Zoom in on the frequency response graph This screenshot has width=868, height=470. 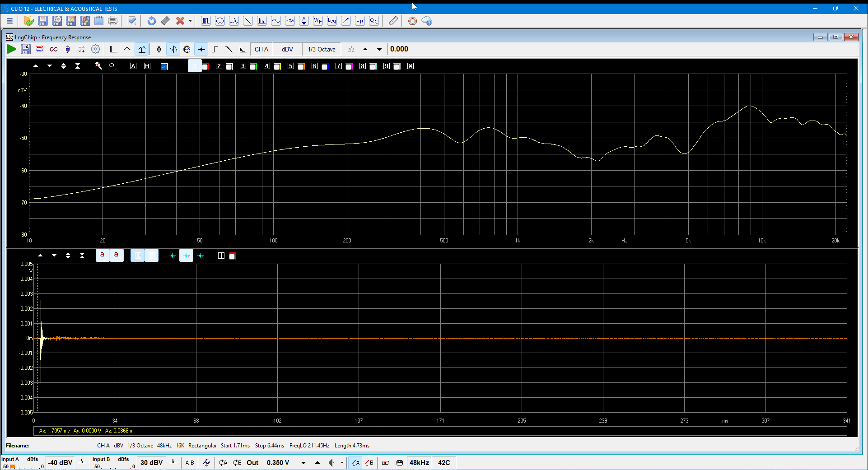point(98,66)
